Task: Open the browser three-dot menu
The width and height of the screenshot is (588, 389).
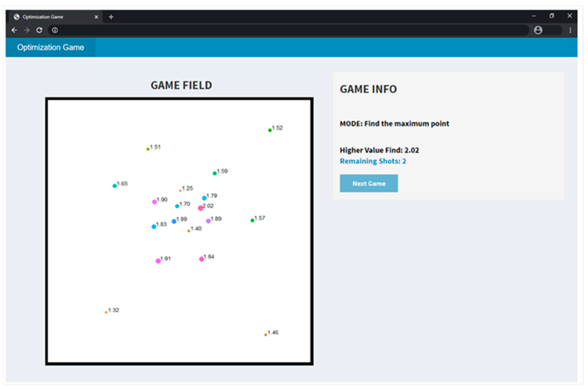Action: (570, 30)
